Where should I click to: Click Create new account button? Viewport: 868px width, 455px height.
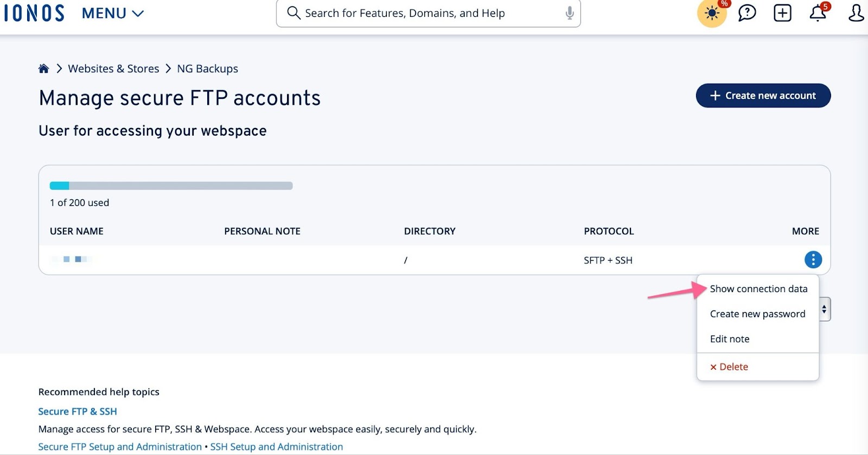click(x=763, y=96)
